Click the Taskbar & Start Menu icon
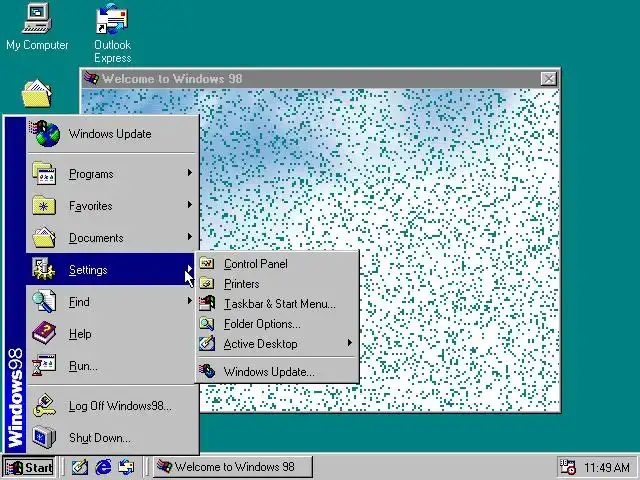 click(x=207, y=303)
